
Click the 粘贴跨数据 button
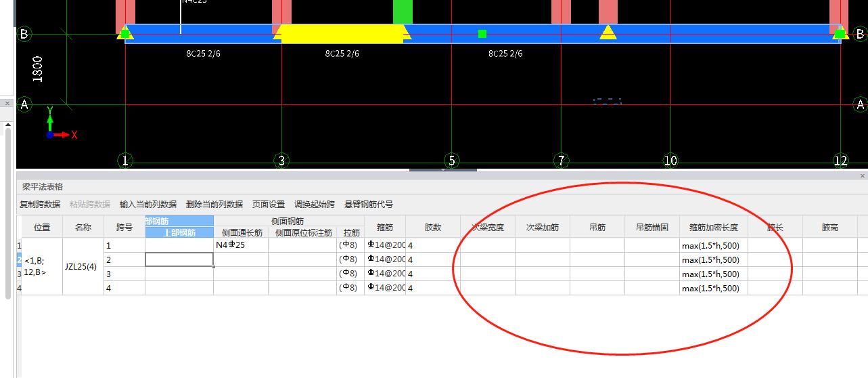90,205
